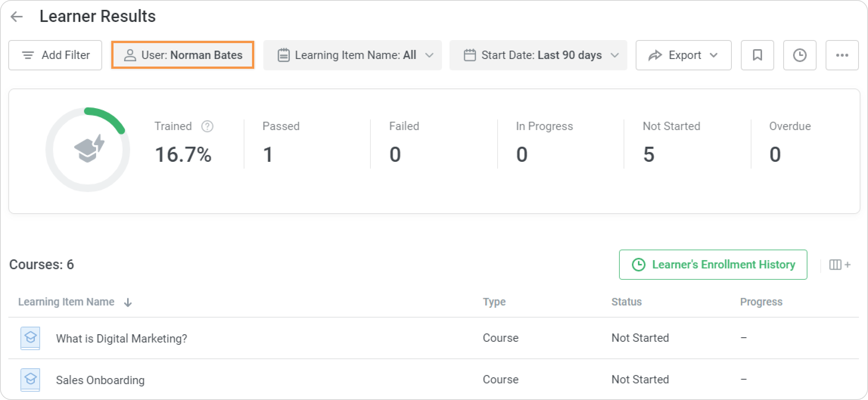Screen dimensions: 868x400
Task: Click the Status column header
Action: tap(626, 302)
